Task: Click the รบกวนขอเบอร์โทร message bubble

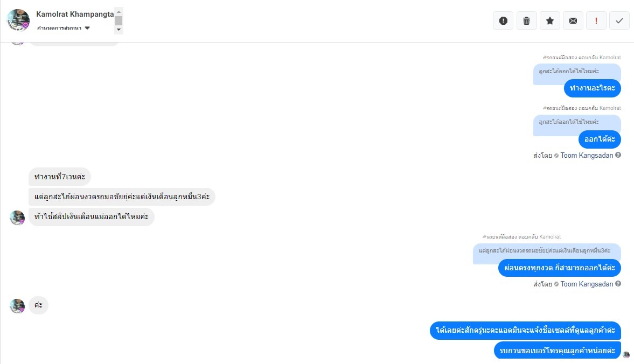Action: [557, 350]
